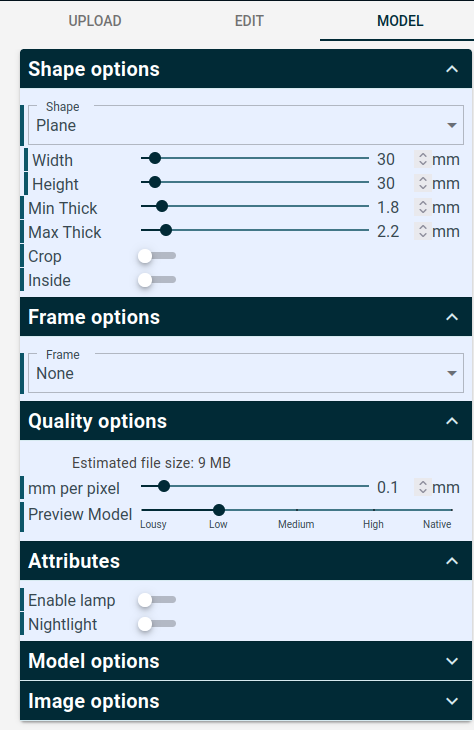474x730 pixels.
Task: Expand the Image options section
Action: [x=246, y=701]
